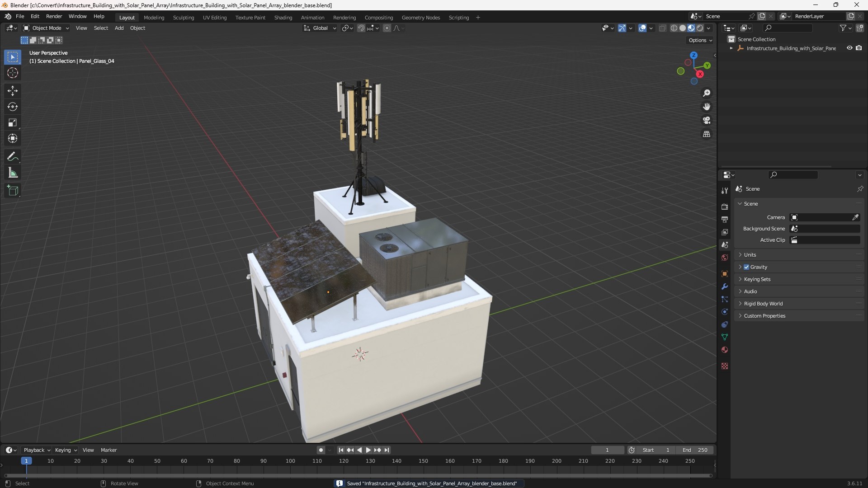868x488 pixels.
Task: Select the Rotate tool
Action: (13, 107)
